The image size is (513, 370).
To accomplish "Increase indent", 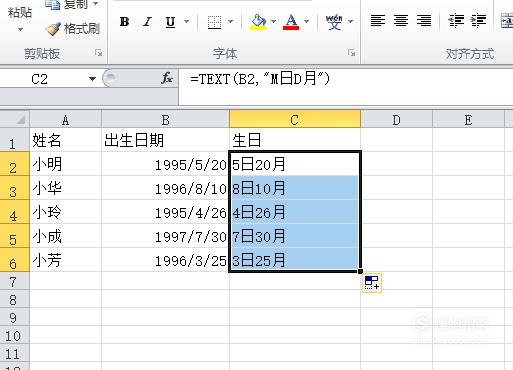I will point(478,21).
